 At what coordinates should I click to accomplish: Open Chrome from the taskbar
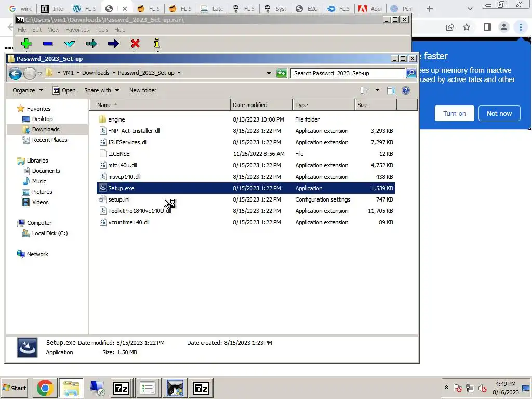pos(45,388)
